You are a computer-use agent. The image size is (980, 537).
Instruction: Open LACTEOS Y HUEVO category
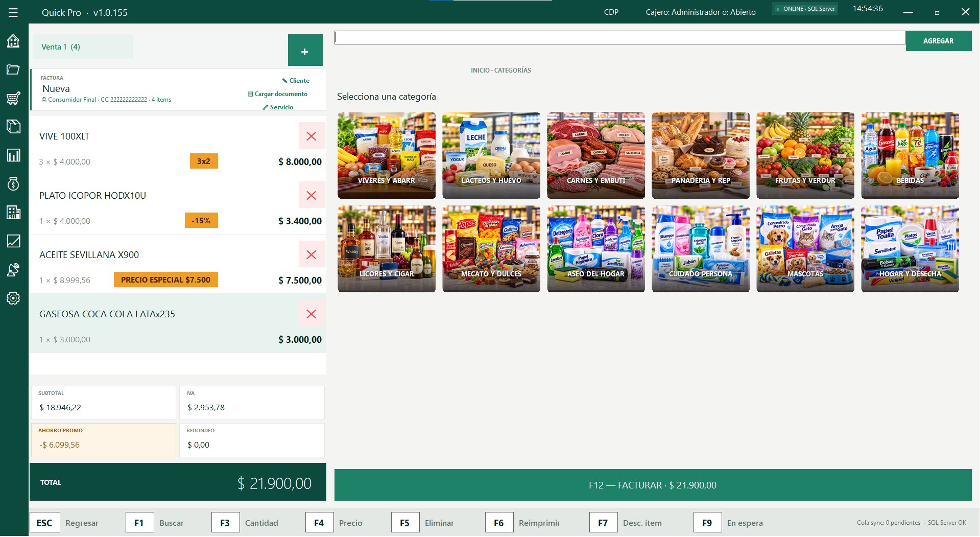click(491, 155)
